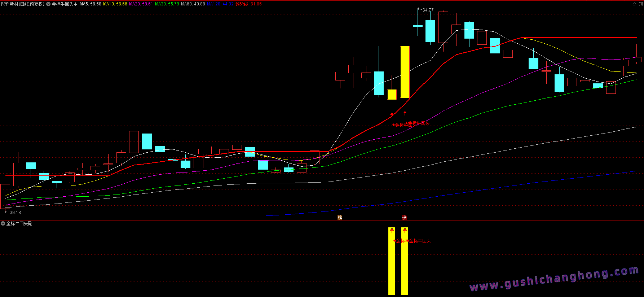Viewport: 644px width, 297px height.
Task: Click the first red arrow in sub-chart
Action: pyautogui.click(x=392, y=231)
